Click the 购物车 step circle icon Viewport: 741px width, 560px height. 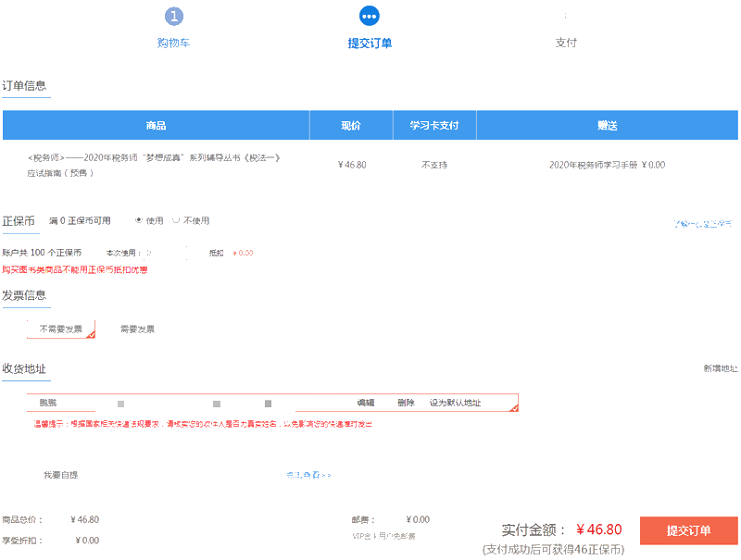click(x=175, y=16)
